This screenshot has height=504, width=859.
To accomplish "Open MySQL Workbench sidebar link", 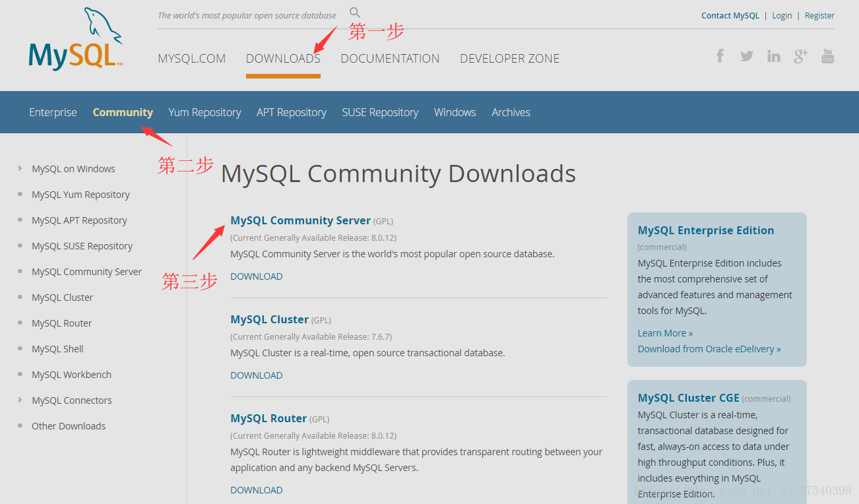I will pyautogui.click(x=71, y=375).
